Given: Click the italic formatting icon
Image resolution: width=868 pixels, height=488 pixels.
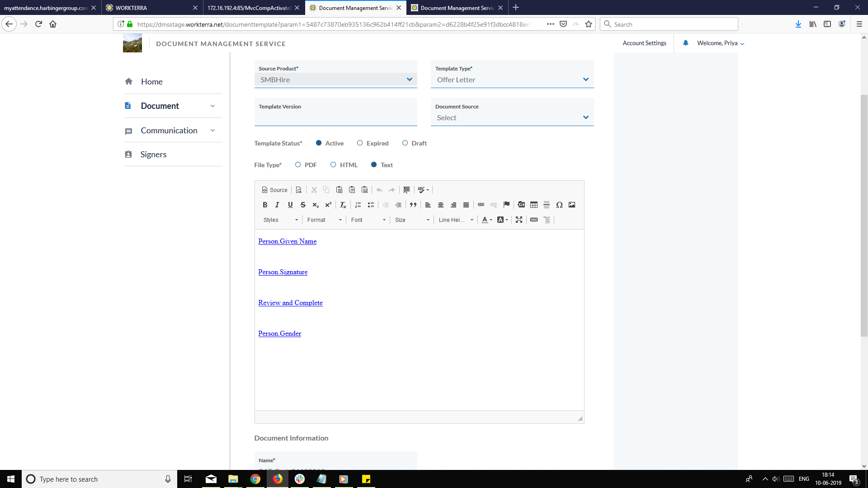Looking at the screenshot, I should (277, 205).
